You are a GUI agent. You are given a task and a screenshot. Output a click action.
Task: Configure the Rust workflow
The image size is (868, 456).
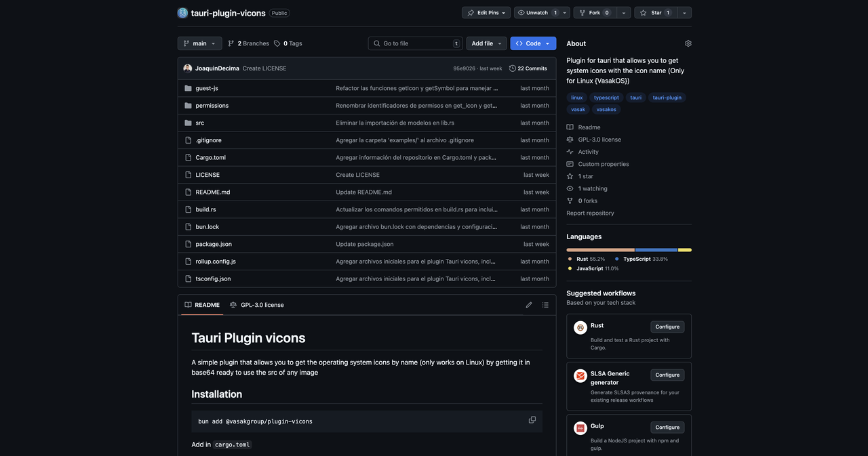pos(667,327)
